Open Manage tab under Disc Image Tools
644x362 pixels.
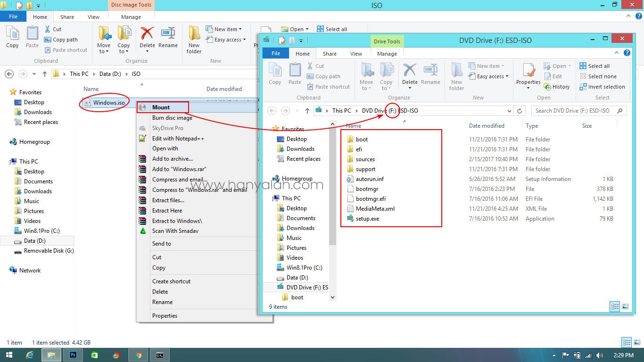[x=131, y=17]
